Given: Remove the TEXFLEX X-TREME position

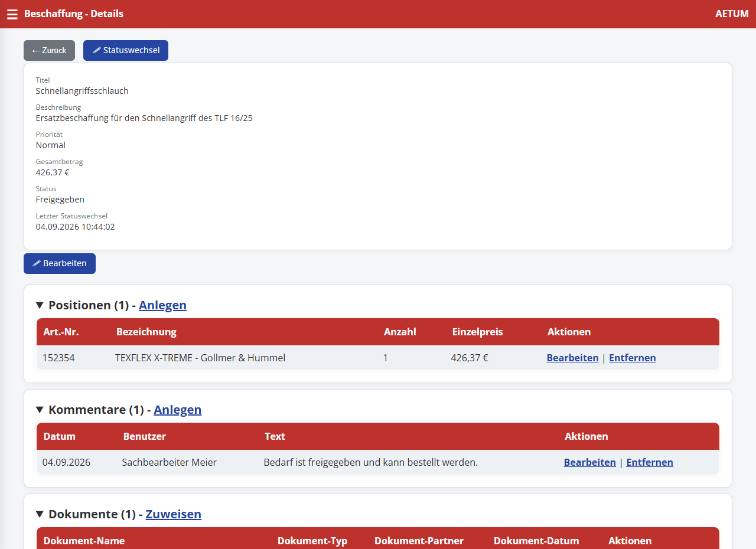Looking at the screenshot, I should [x=632, y=358].
